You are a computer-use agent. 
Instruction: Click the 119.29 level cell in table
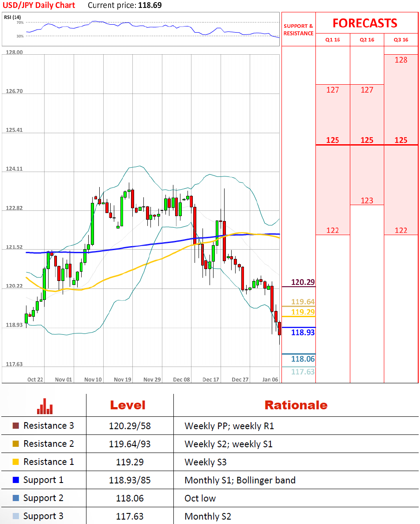130,462
